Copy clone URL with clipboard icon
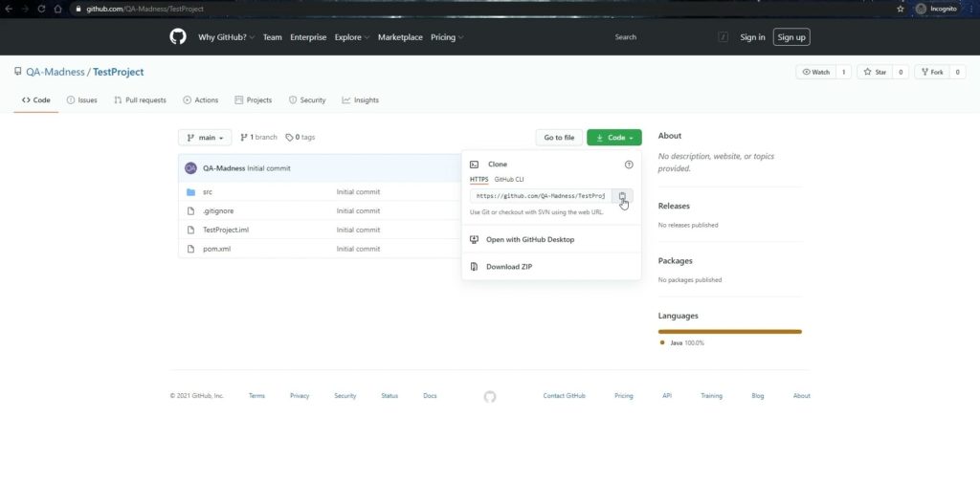The width and height of the screenshot is (980, 484). (622, 196)
